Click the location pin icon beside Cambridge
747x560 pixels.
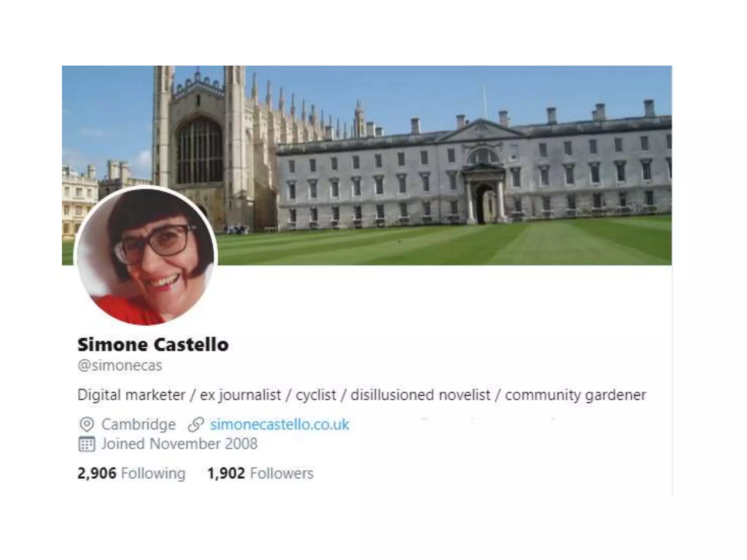pyautogui.click(x=87, y=424)
